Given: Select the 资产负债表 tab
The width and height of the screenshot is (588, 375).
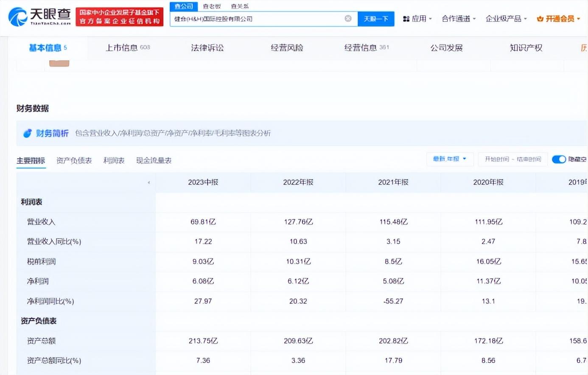Looking at the screenshot, I should coord(74,160).
